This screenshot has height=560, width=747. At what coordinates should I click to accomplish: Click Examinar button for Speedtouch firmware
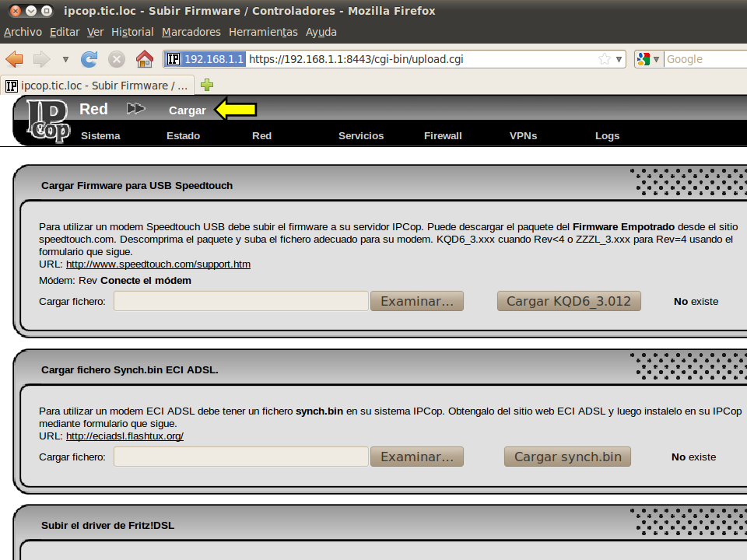[x=417, y=301]
